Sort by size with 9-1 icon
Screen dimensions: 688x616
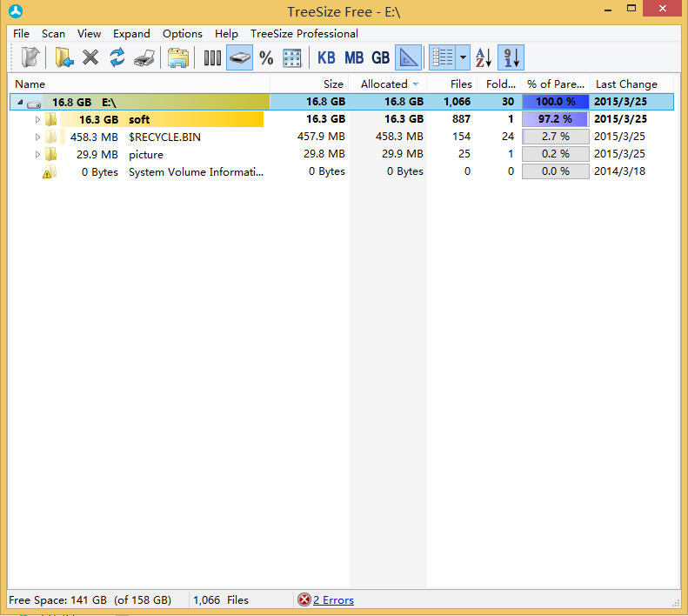click(511, 57)
